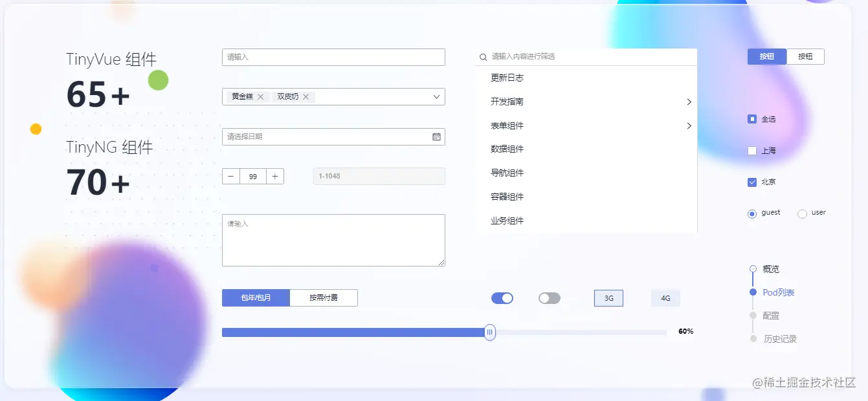Remove the 双皮奶 tag via its X icon
This screenshot has width=868, height=401.
tap(307, 96)
